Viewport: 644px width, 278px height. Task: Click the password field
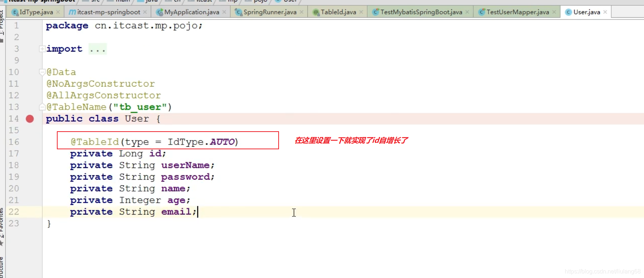tap(185, 177)
